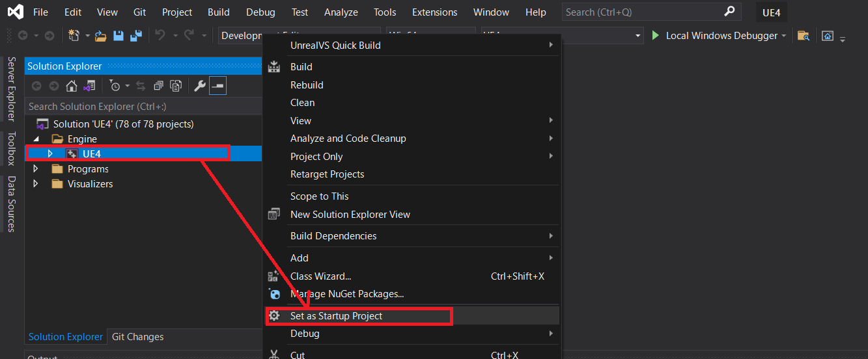Click the Open File folder icon

click(x=100, y=36)
